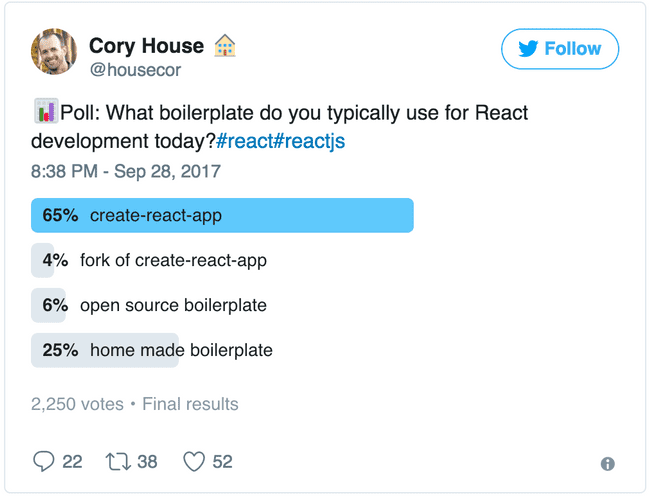650x498 pixels.
Task: Click the retweet count 38
Action: (147, 461)
